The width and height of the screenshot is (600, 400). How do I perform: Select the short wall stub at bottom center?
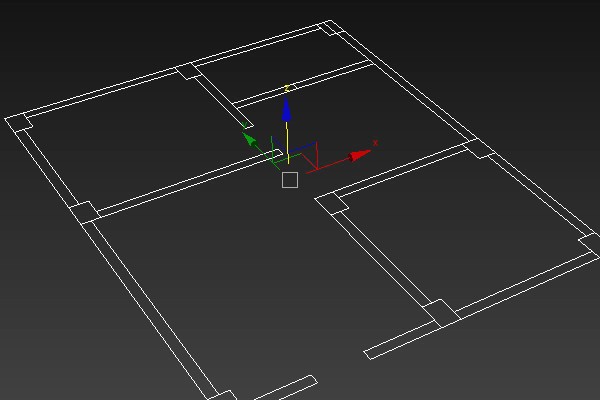[290, 386]
